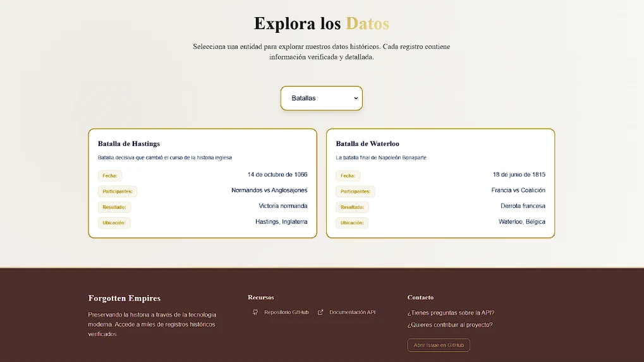Click the Derrota francesa result text
The height and width of the screenshot is (362, 644).
coord(523,206)
